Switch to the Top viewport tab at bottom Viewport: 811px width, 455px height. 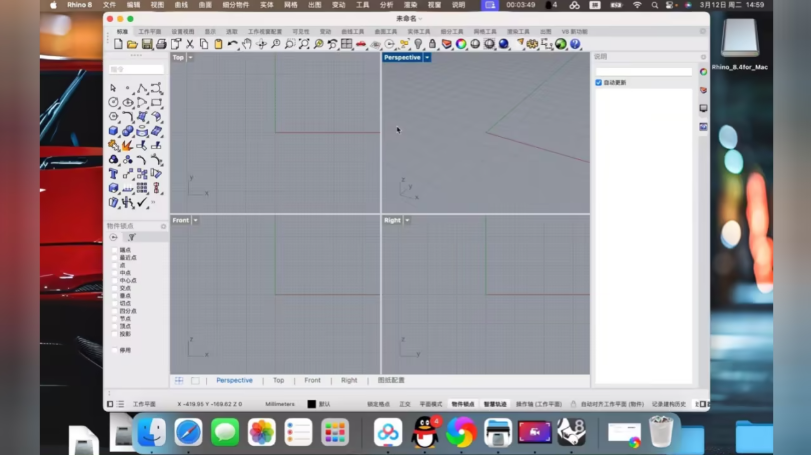(278, 380)
